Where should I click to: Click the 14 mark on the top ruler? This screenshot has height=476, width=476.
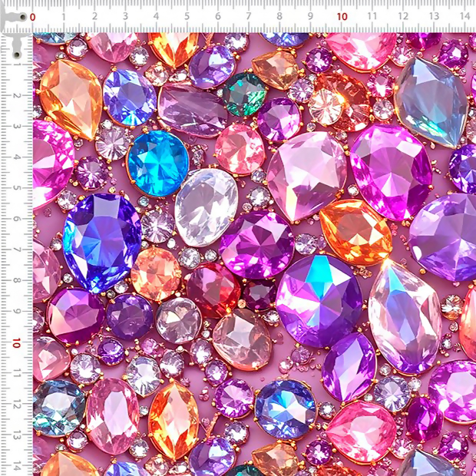tap(465, 16)
